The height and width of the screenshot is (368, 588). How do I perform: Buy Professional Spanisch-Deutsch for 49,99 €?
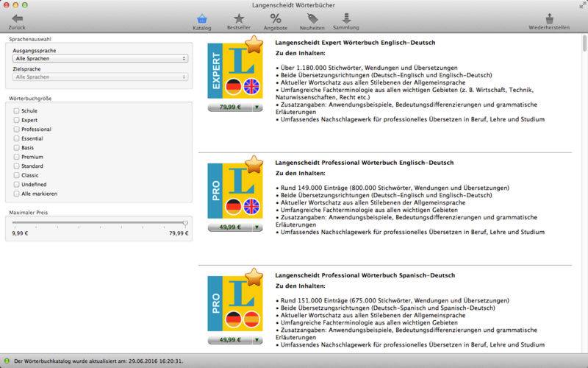(x=230, y=340)
